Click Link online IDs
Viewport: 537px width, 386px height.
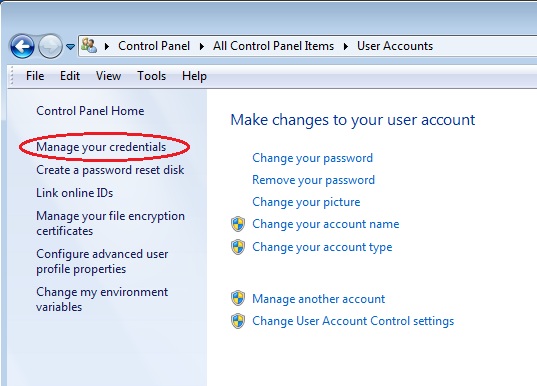74,193
